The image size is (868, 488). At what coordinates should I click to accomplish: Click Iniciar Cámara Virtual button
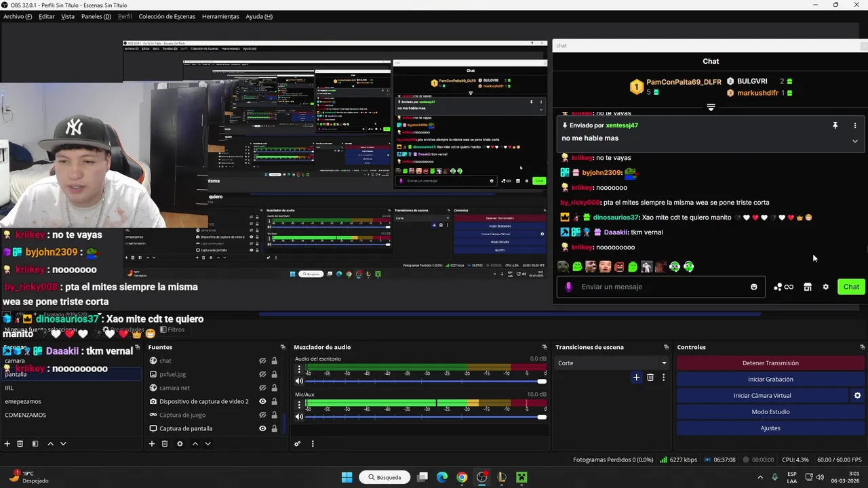pyautogui.click(x=762, y=396)
